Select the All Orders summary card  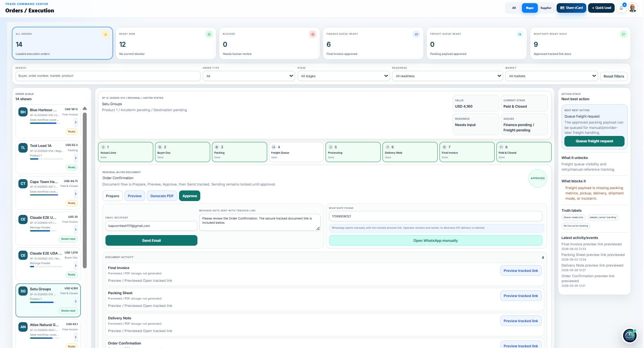click(x=63, y=43)
